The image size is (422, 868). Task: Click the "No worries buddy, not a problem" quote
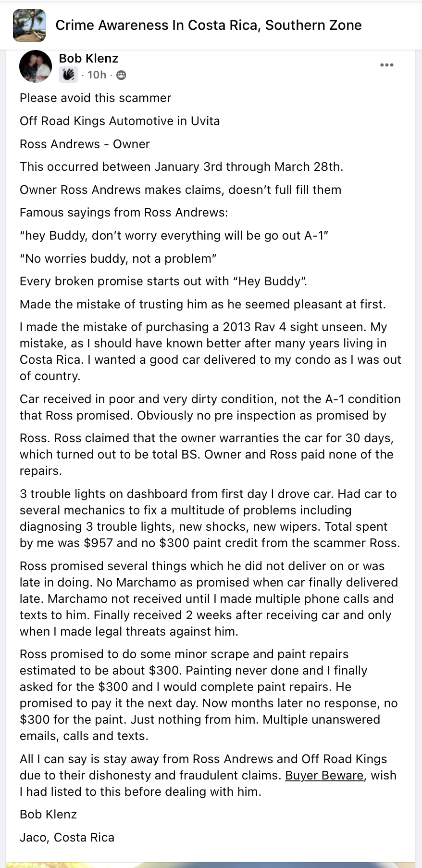pyautogui.click(x=118, y=258)
